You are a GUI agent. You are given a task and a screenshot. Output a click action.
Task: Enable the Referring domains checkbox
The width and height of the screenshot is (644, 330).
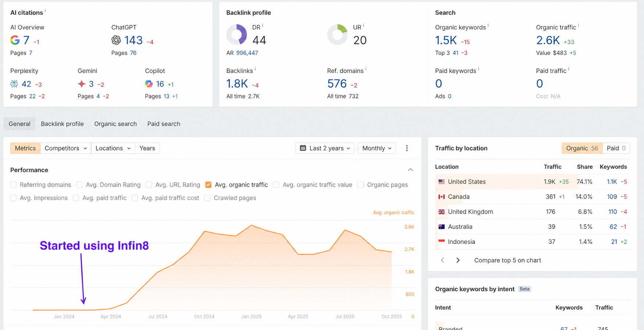[14, 185]
